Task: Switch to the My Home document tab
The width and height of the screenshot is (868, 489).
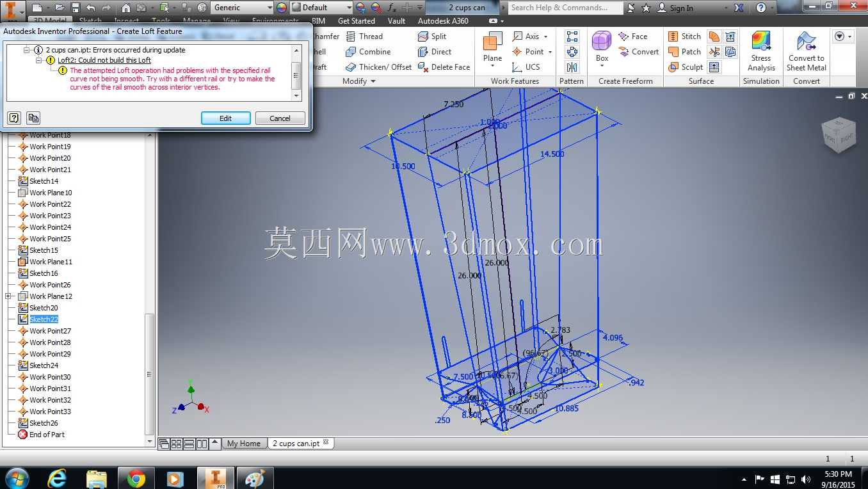Action: pyautogui.click(x=244, y=444)
